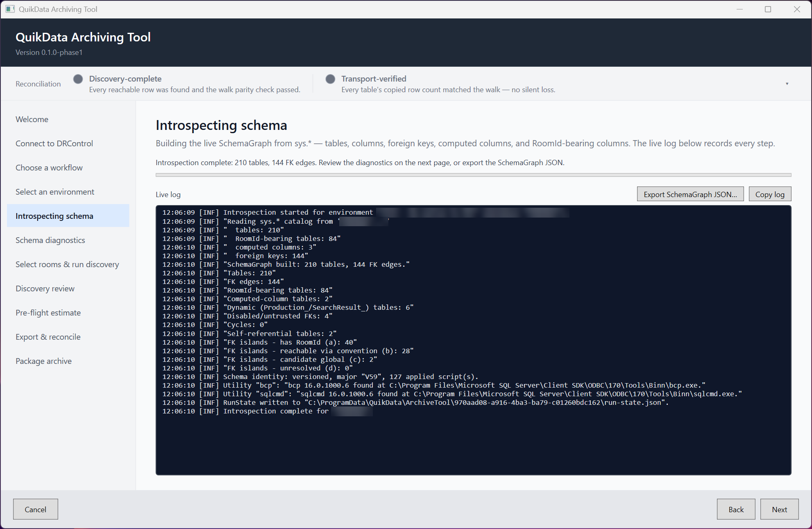Click the Cancel button

36,509
